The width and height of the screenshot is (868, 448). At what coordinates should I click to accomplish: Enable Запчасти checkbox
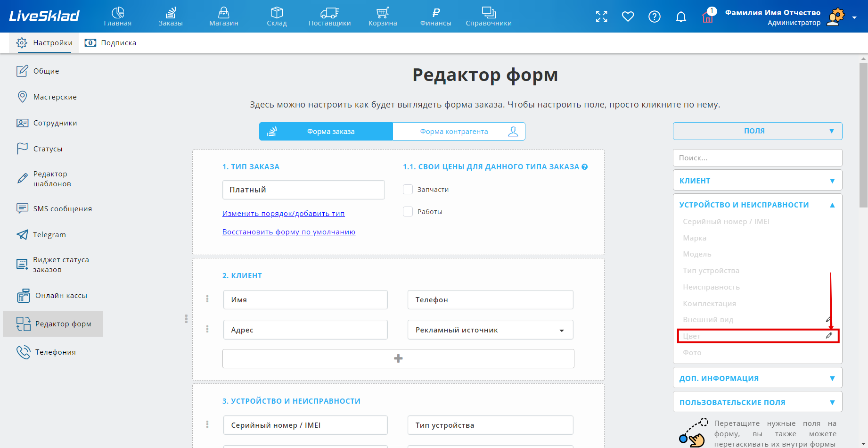[x=408, y=189]
